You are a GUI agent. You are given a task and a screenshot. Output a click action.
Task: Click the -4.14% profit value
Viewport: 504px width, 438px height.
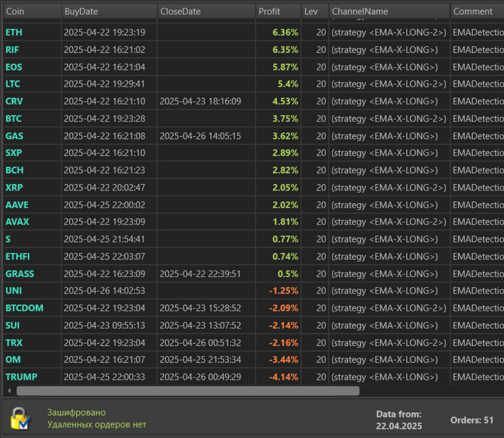[x=283, y=377]
